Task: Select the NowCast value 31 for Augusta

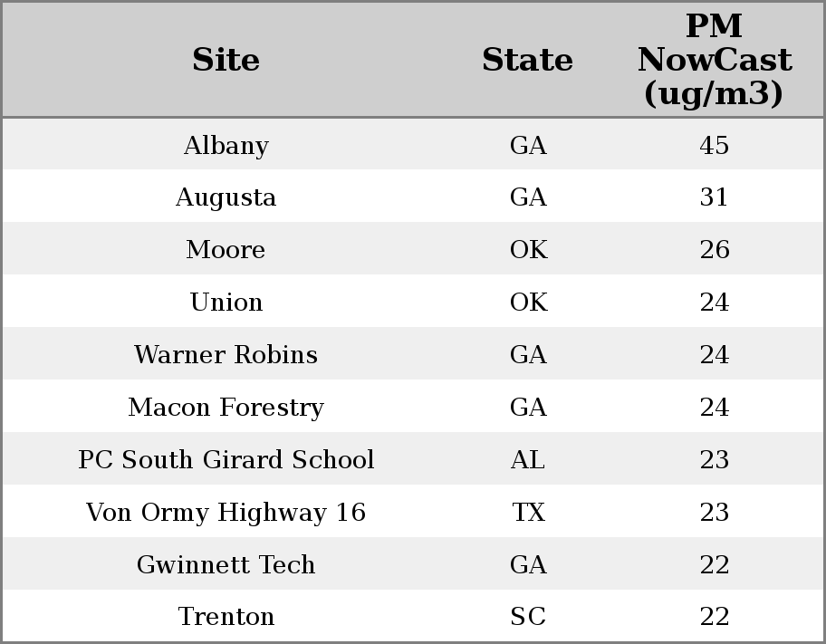Action: pyautogui.click(x=714, y=197)
